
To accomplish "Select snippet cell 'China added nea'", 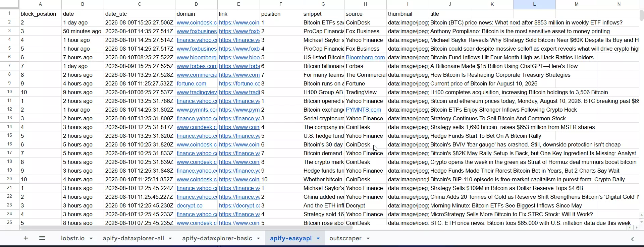I will pyautogui.click(x=323, y=197).
